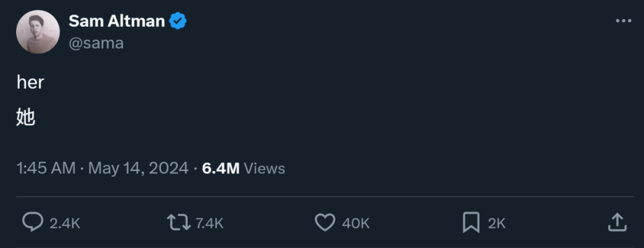Viewport: 644px width, 248px height.
Task: Click the Chinese character 她 in the tweet
Action: pos(26,117)
